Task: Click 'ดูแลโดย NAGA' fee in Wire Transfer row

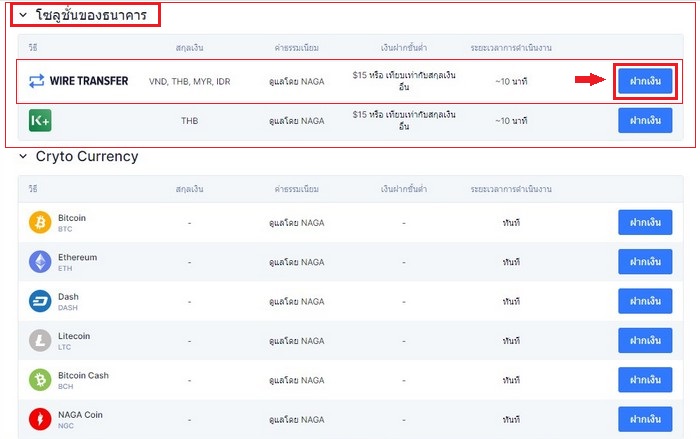Action: pos(297,82)
